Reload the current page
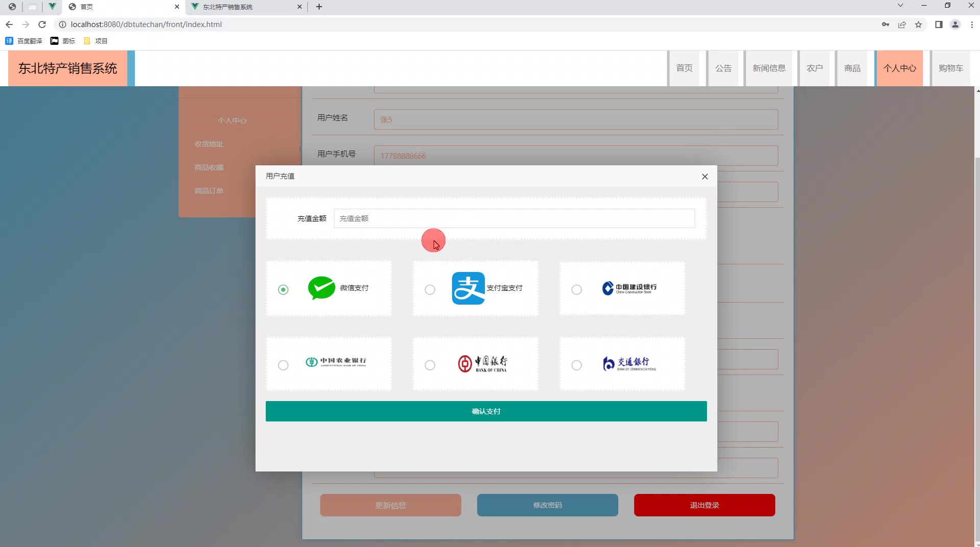Image resolution: width=980 pixels, height=547 pixels. point(42,24)
